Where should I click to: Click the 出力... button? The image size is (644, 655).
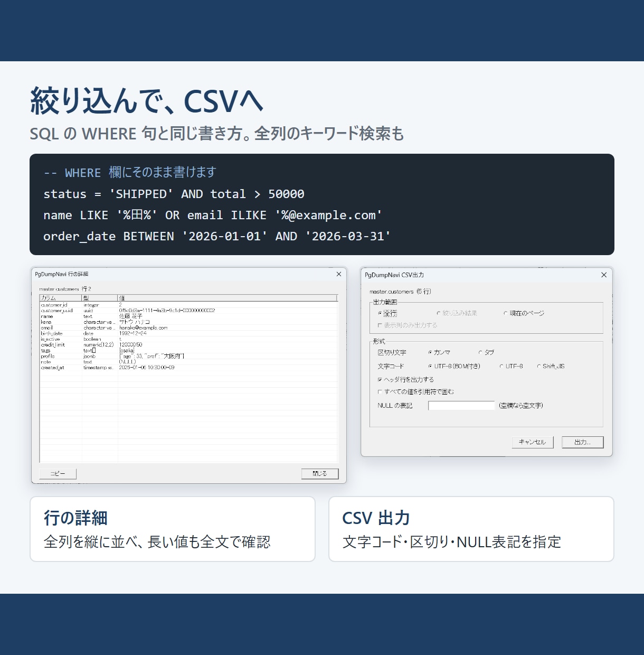pos(582,442)
